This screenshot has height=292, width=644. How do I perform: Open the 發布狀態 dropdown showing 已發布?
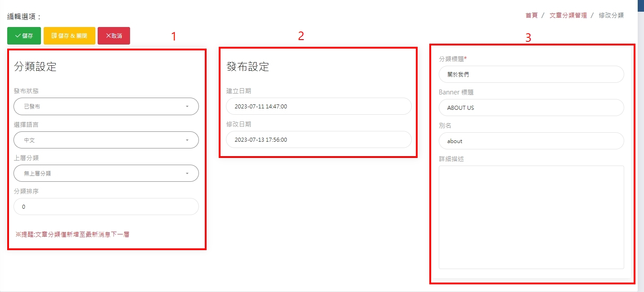click(x=106, y=107)
